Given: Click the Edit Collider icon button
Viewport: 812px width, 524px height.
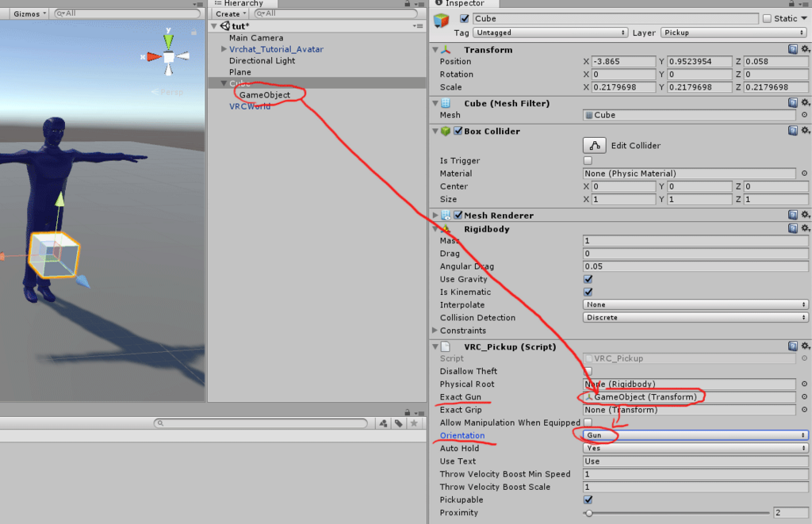Looking at the screenshot, I should [x=595, y=146].
